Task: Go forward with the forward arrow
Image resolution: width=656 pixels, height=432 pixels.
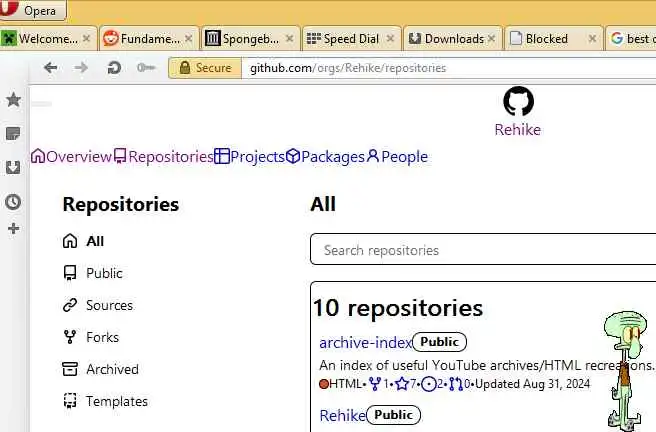Action: click(81, 67)
